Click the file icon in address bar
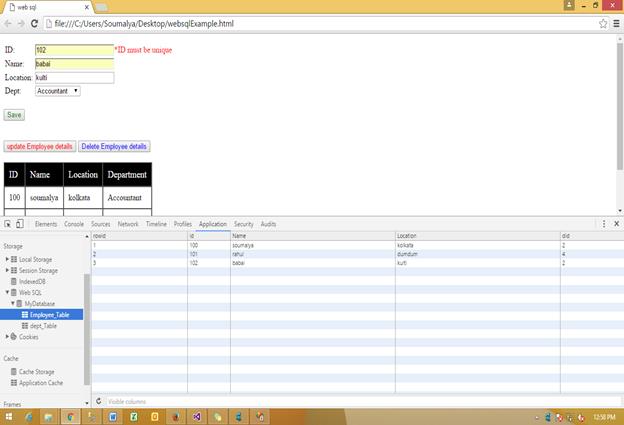624x425 pixels. (49, 24)
